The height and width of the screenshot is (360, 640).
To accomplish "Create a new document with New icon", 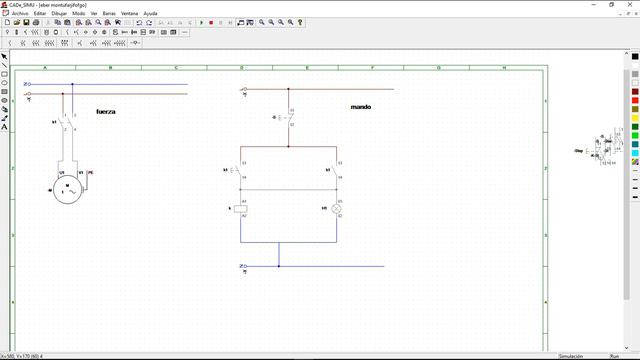I will point(7,22).
